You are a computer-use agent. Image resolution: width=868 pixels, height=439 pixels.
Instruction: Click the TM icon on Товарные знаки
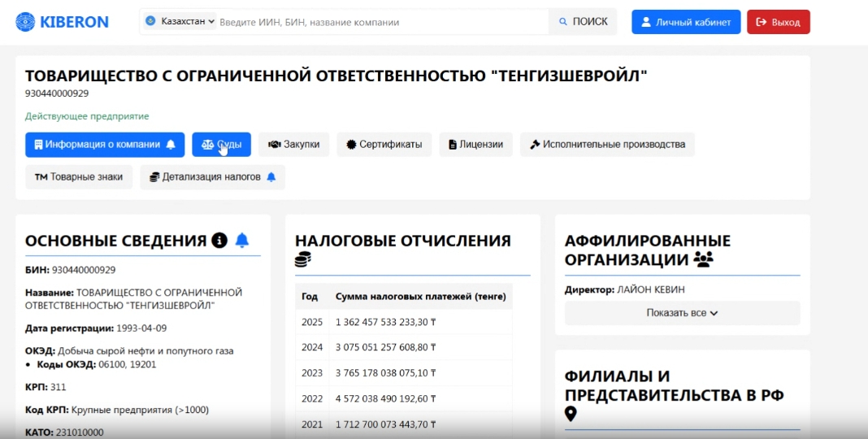tap(41, 177)
